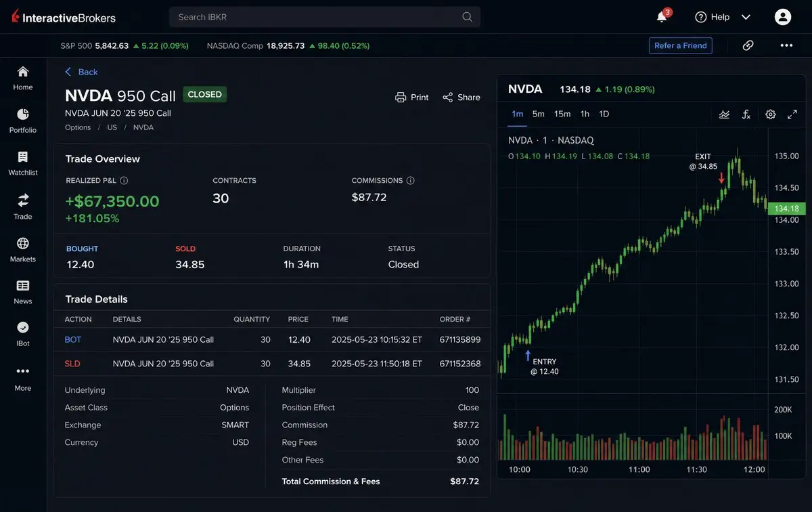This screenshot has width=812, height=512.
Task: Show Realized P&L info tooltip
Action: pyautogui.click(x=124, y=181)
